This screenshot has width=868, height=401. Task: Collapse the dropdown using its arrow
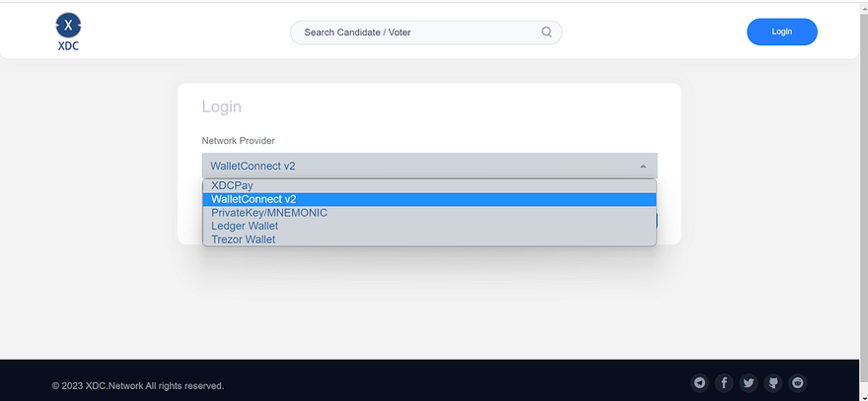[643, 167]
